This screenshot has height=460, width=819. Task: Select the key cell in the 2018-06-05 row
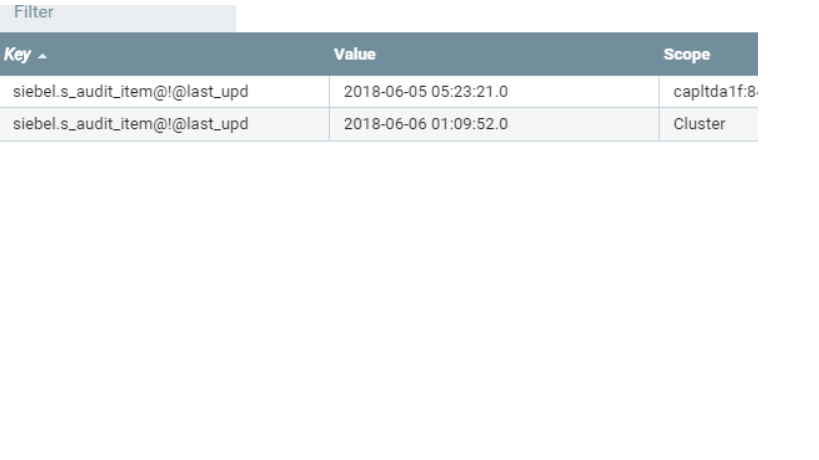[165, 92]
